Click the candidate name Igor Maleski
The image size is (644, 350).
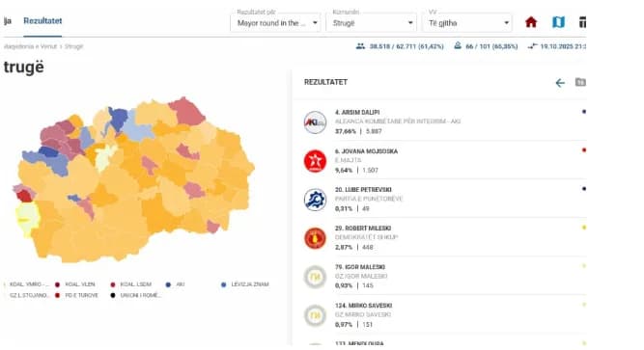360,267
